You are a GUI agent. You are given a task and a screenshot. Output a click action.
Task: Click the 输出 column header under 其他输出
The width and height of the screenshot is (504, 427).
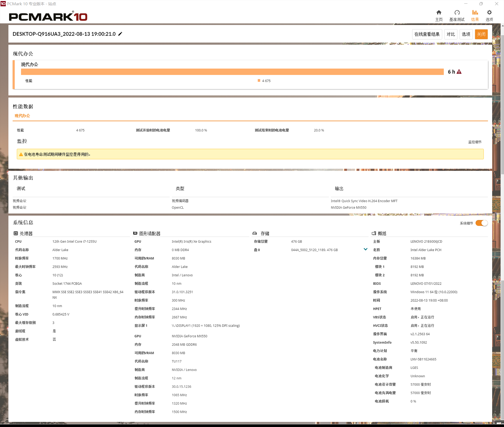(339, 188)
